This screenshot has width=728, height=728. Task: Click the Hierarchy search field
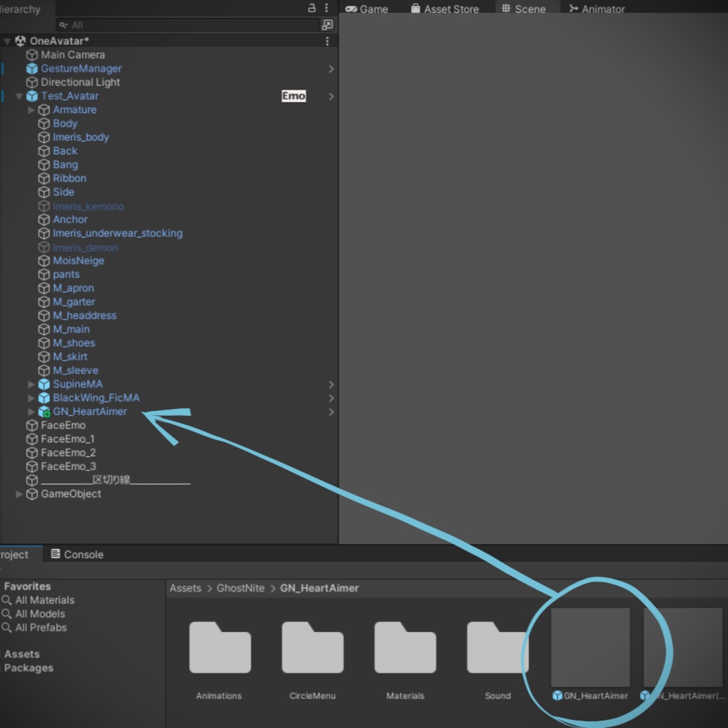(187, 25)
